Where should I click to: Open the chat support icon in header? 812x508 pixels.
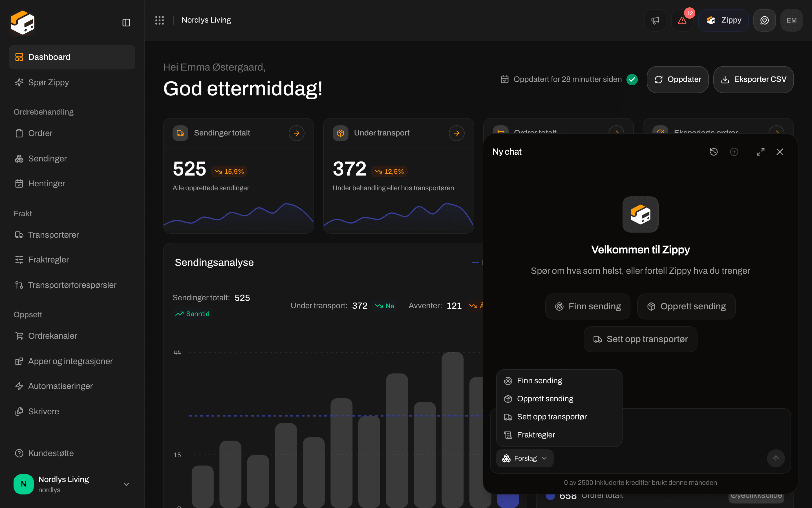764,20
